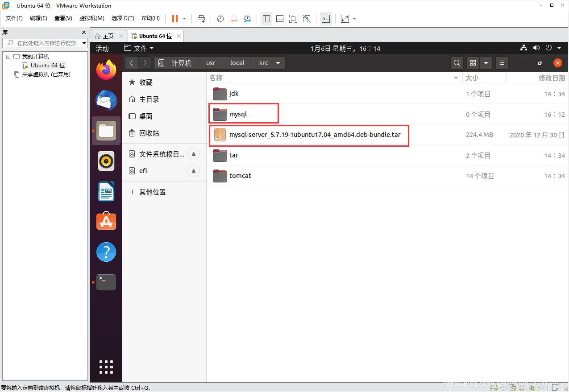Click the date and time clock

pos(345,49)
